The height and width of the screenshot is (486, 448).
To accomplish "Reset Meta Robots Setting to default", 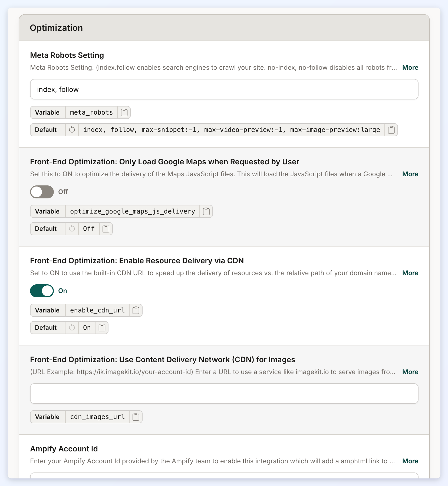I will point(72,130).
